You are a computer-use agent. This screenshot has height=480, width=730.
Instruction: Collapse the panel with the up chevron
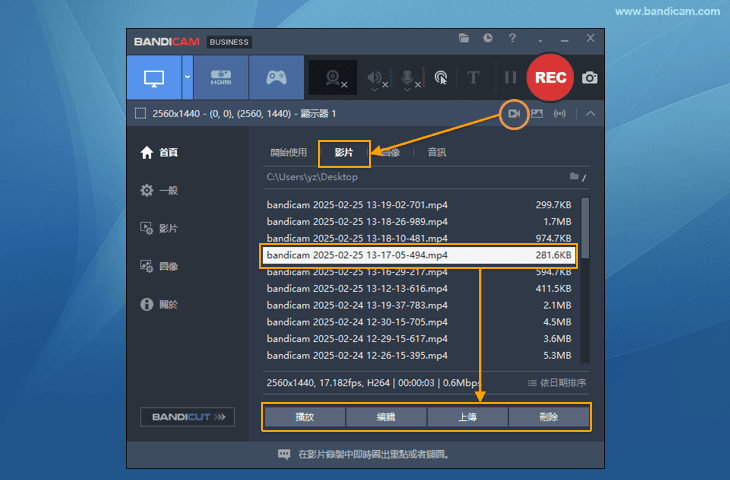[x=590, y=113]
